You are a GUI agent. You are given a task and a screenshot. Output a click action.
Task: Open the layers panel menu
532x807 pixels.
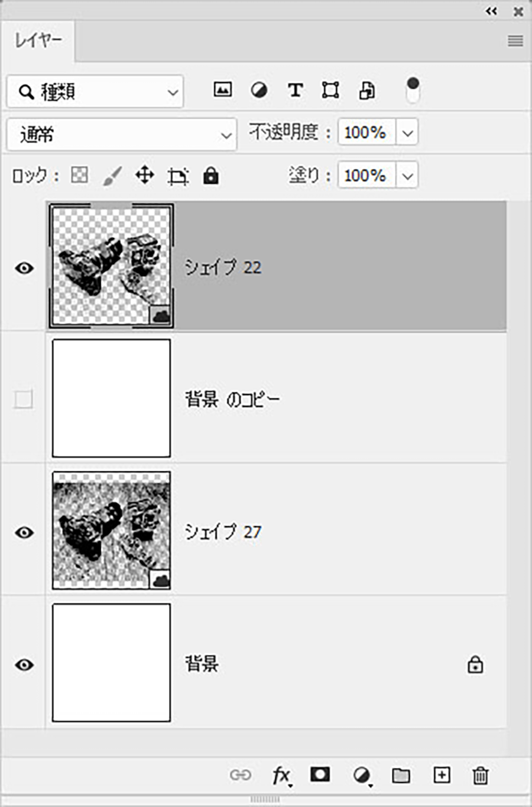click(x=515, y=41)
